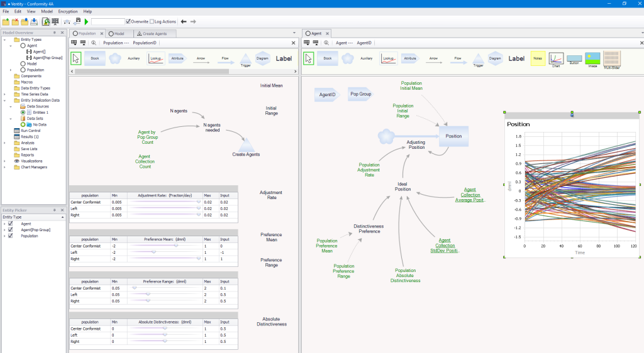
Task: Expand the Chart Managers tree node
Action: coord(4,167)
